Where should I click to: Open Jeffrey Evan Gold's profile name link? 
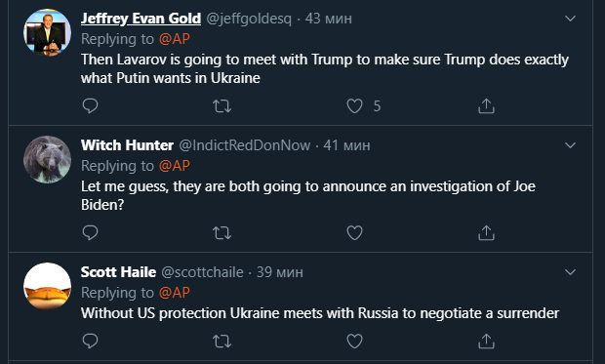[141, 19]
